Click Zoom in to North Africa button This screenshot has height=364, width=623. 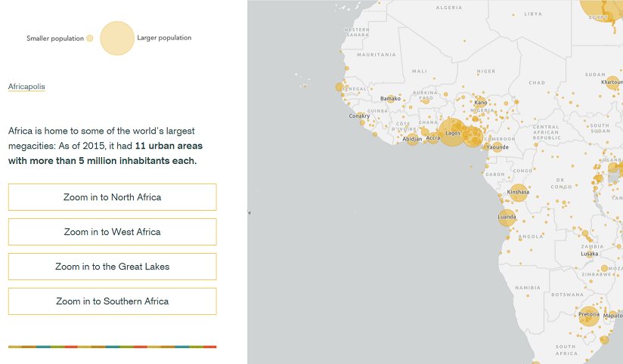click(x=113, y=197)
